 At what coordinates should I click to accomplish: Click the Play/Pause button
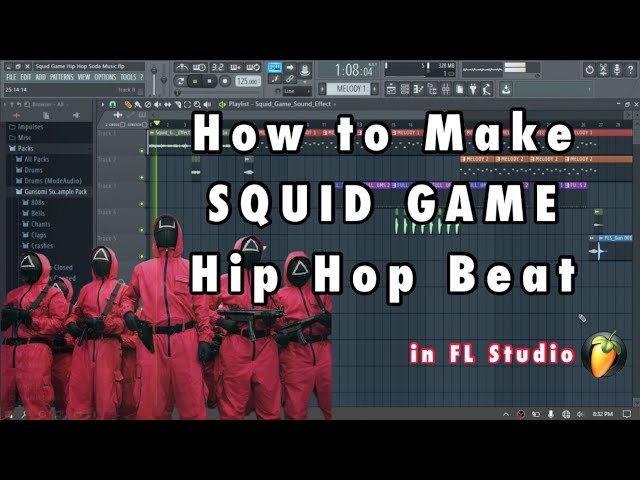coord(195,81)
